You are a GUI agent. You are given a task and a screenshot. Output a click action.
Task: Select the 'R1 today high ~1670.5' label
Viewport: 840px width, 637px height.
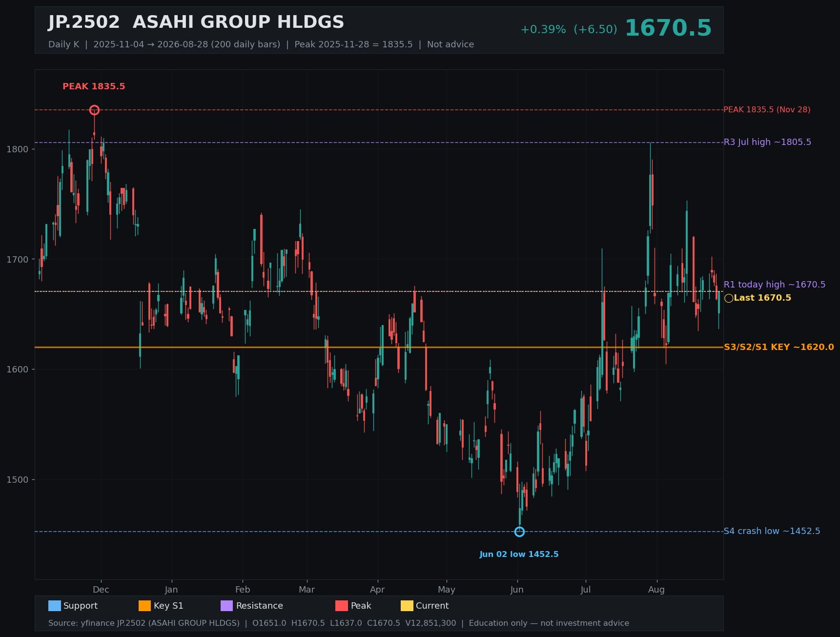pyautogui.click(x=775, y=285)
